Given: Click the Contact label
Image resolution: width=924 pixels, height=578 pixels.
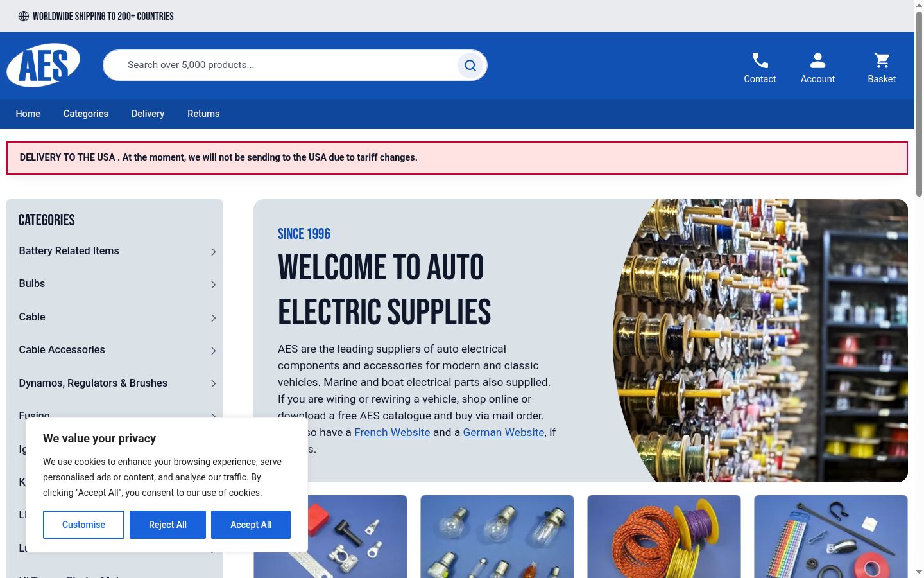Looking at the screenshot, I should [760, 79].
